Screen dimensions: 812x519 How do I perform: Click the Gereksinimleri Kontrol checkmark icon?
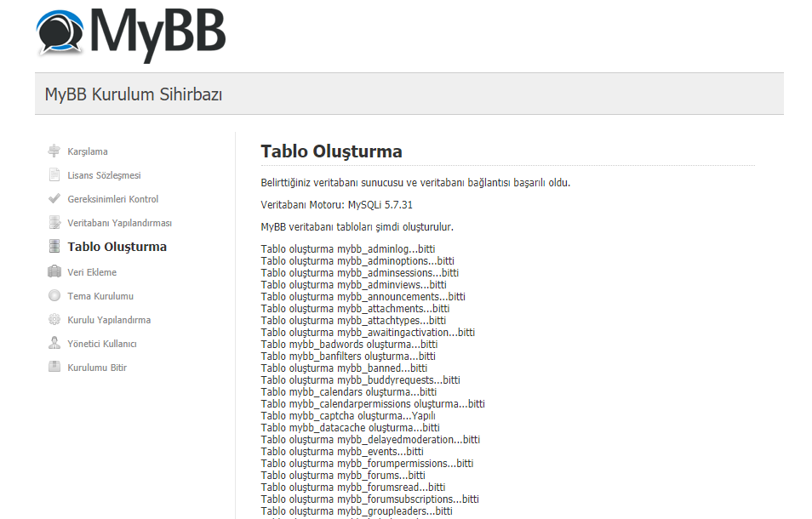click(x=54, y=199)
